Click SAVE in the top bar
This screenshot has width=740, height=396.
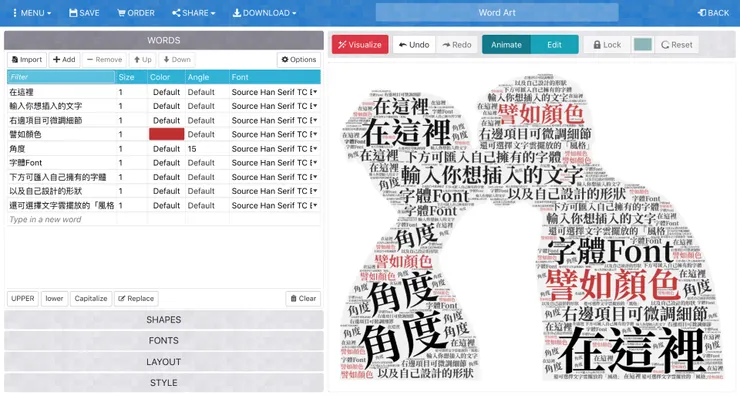point(84,13)
